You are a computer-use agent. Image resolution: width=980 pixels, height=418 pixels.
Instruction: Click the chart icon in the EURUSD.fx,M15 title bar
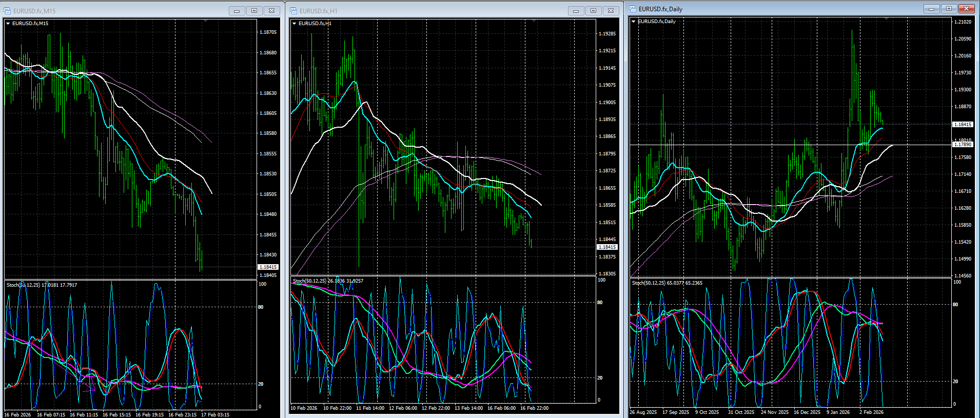coord(7,11)
